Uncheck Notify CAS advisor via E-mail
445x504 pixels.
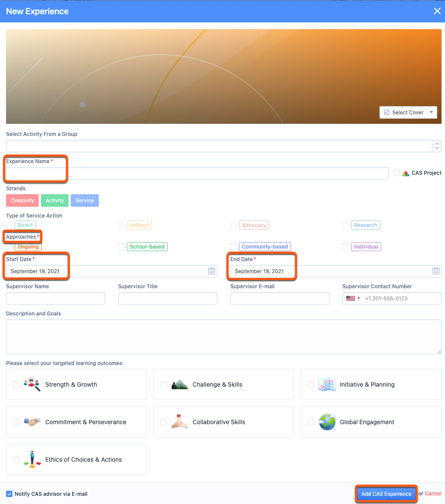click(x=9, y=494)
